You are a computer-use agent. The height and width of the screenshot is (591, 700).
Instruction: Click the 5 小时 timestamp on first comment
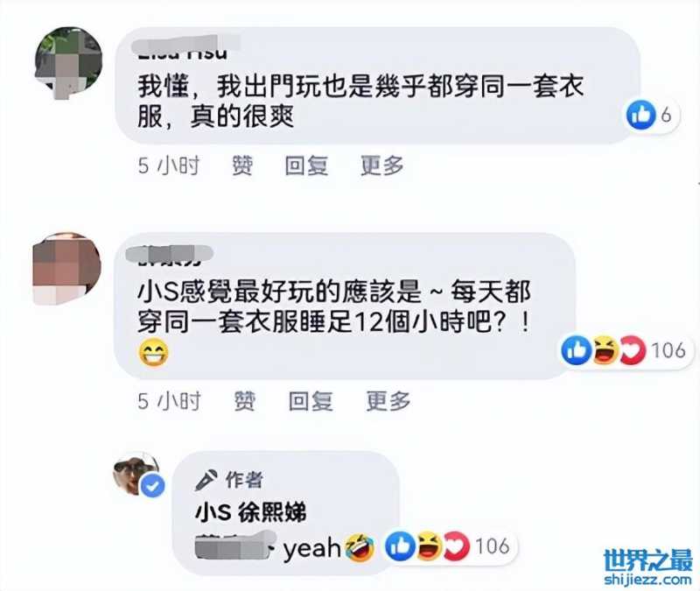169,165
